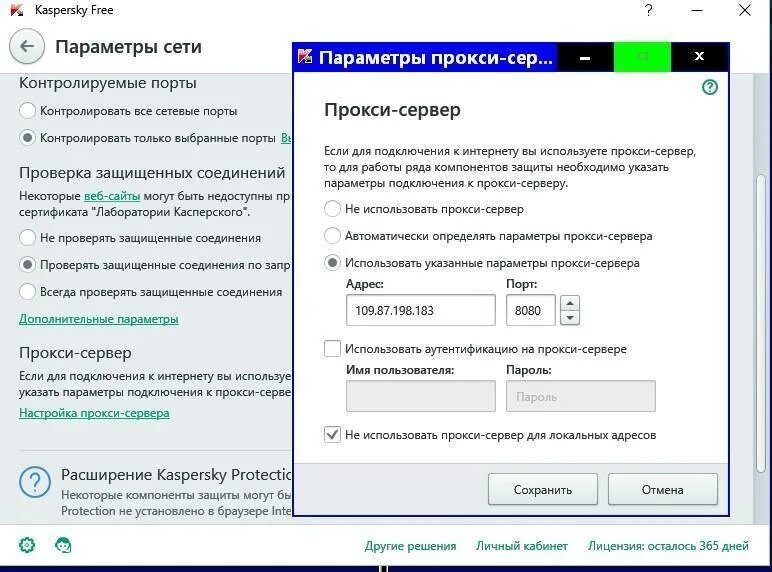Increase port number with up arrow
This screenshot has width=772, height=572.
tap(570, 303)
